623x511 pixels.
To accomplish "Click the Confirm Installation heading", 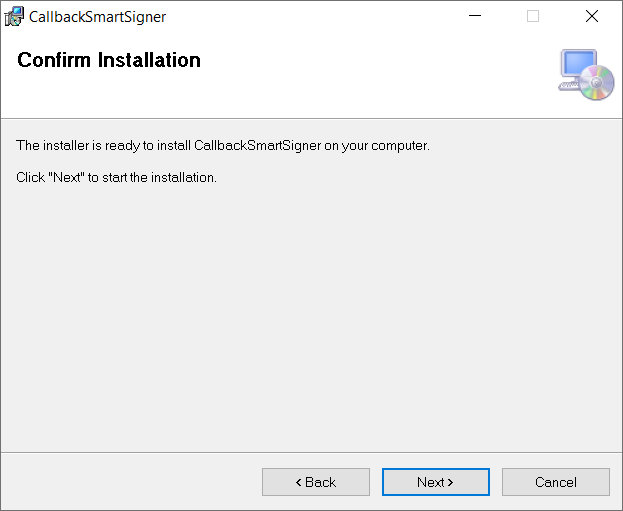I will (x=109, y=60).
